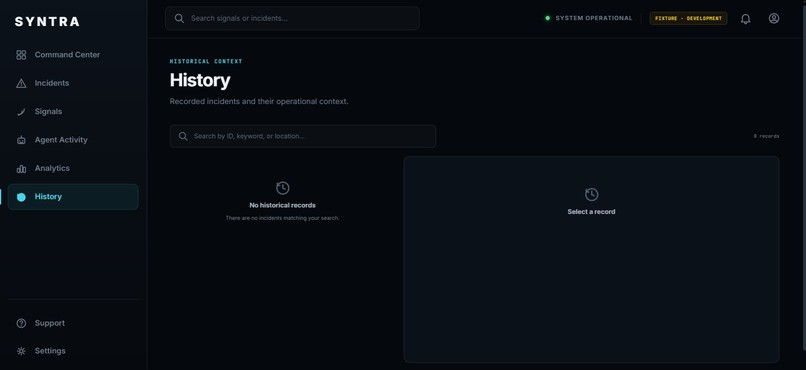Click the Analytics bar chart icon
806x370 pixels.
coord(21,169)
